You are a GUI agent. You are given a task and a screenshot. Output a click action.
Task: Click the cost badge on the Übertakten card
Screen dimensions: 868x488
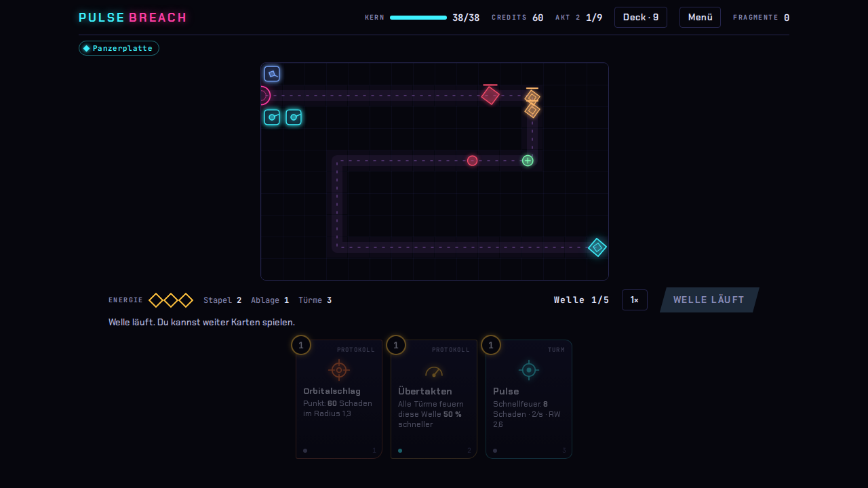(x=396, y=345)
